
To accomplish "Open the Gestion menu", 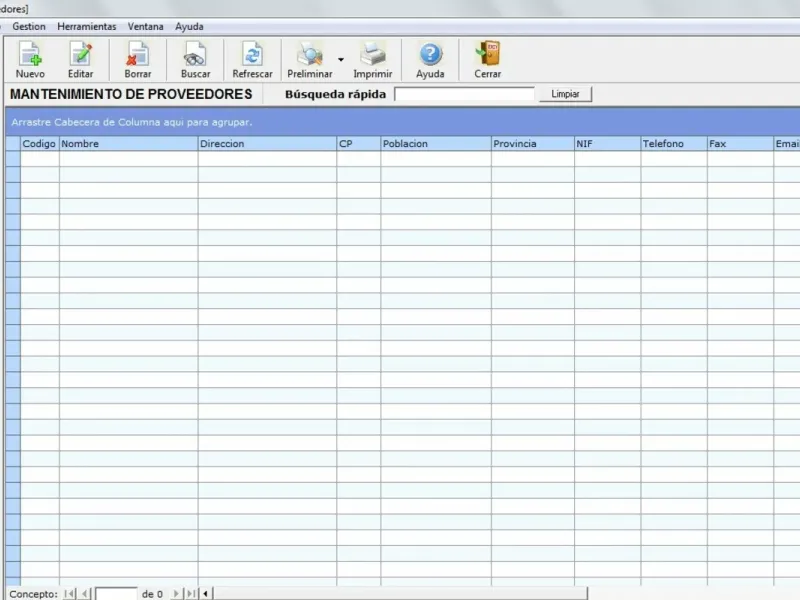I will point(29,27).
